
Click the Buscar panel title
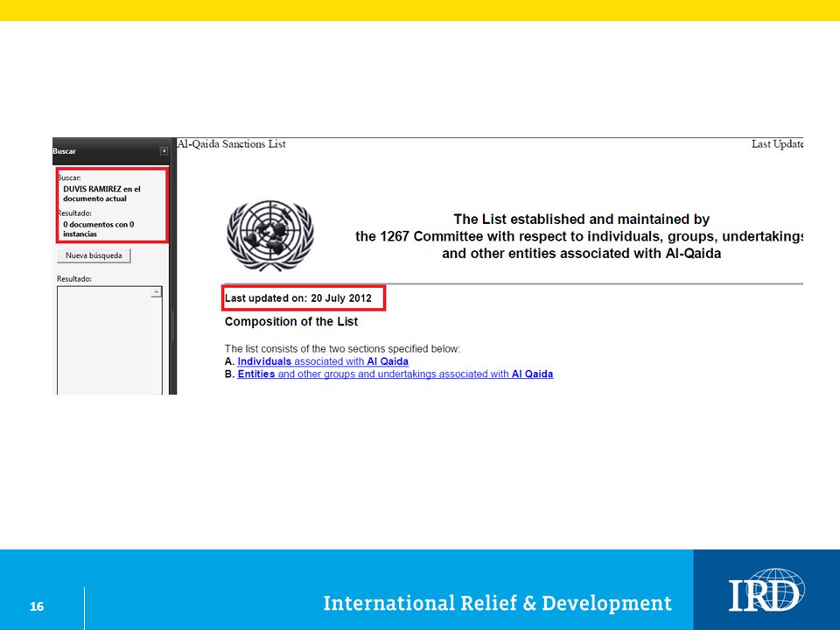coord(64,151)
